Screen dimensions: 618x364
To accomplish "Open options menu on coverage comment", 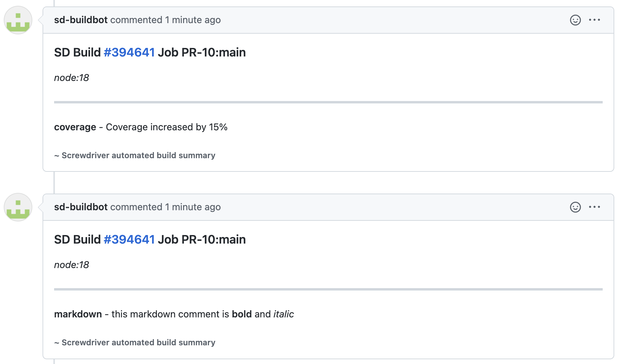I will 595,20.
